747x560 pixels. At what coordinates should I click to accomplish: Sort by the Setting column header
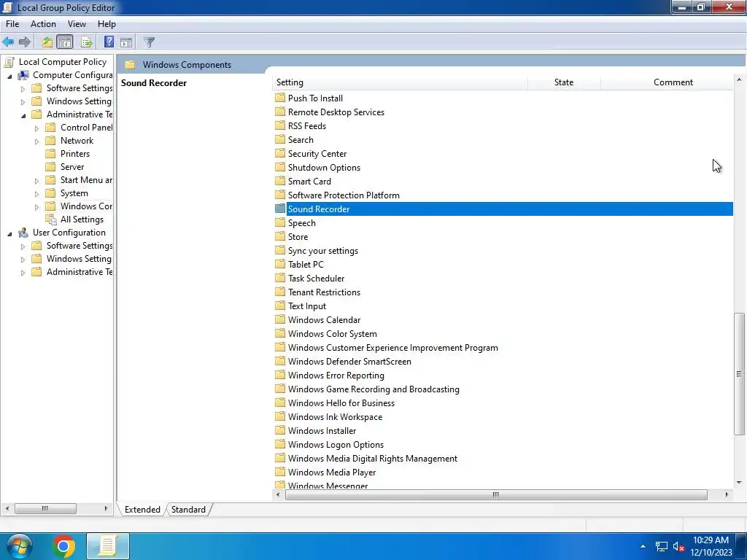(x=400, y=82)
